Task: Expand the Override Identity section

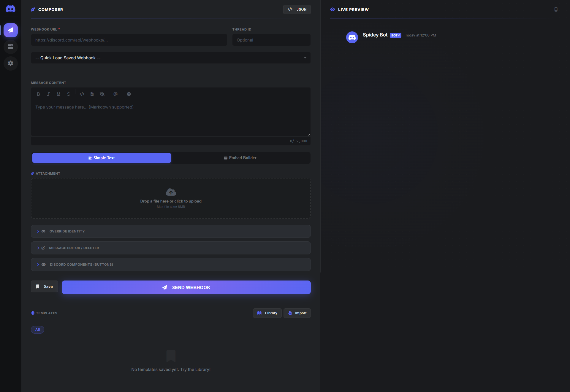Action: [x=171, y=231]
